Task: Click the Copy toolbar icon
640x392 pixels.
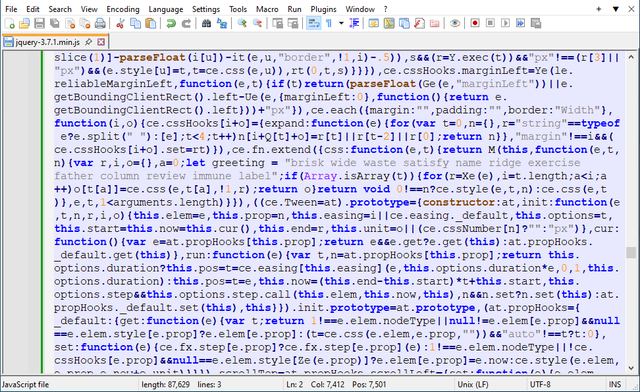Action: 135,23
